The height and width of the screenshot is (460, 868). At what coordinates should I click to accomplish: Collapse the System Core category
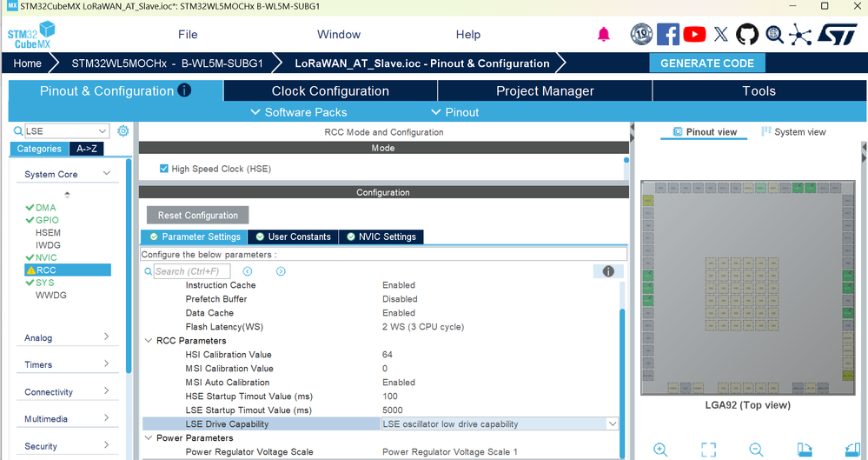(107, 173)
